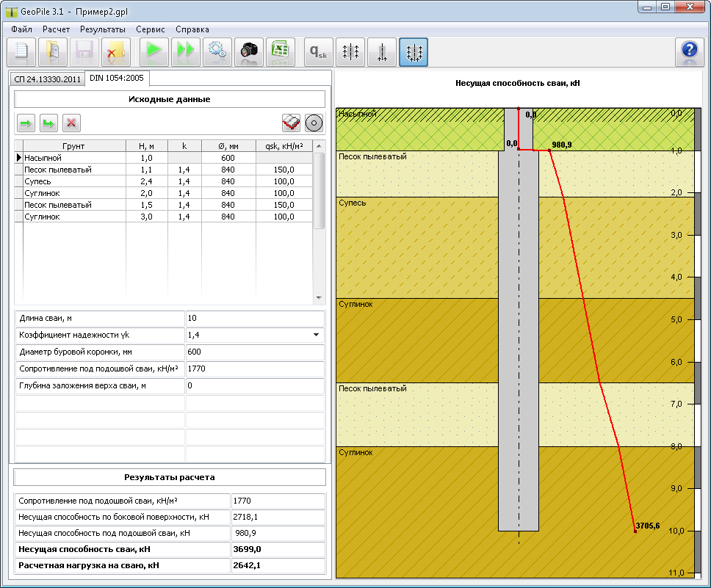Click the circular pile cross-section icon
Image resolution: width=711 pixels, height=588 pixels.
(314, 123)
